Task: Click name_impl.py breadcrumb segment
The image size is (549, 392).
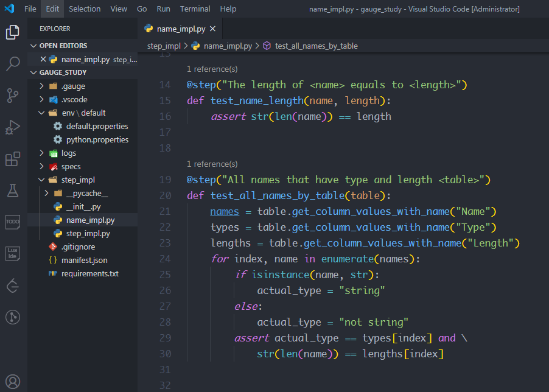Action: click(228, 46)
